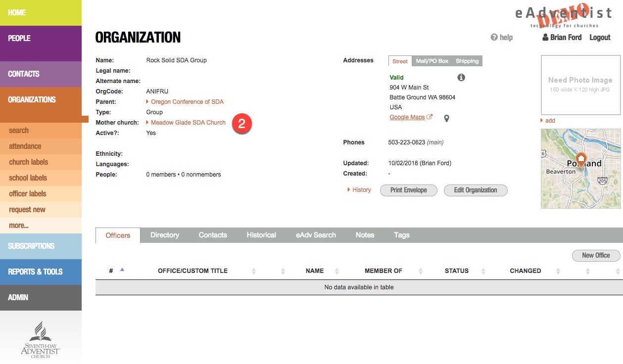Click the address info circle icon

coord(461,78)
